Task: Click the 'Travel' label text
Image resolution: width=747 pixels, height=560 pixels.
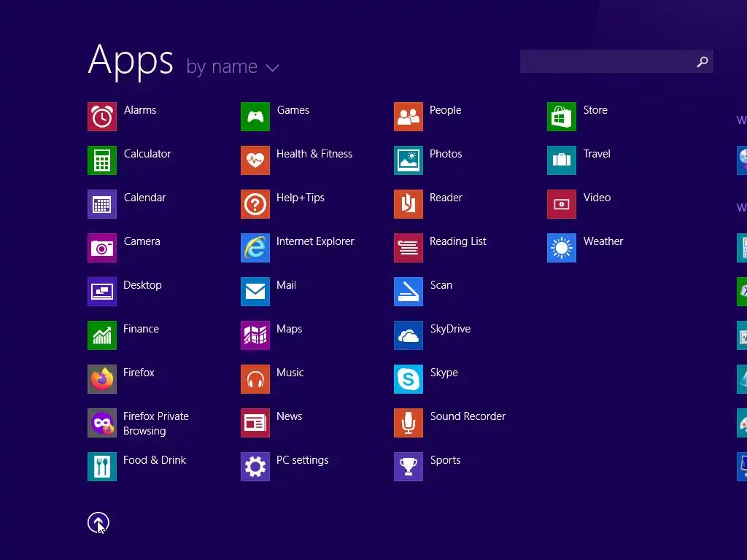Action: pyautogui.click(x=597, y=154)
